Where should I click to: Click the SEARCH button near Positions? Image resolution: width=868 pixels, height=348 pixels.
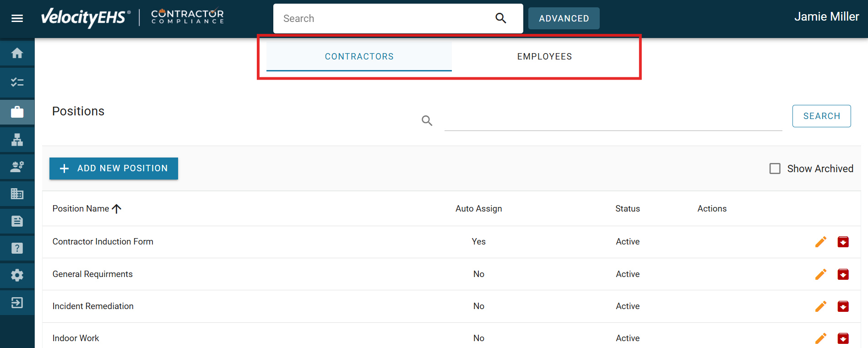click(x=821, y=116)
